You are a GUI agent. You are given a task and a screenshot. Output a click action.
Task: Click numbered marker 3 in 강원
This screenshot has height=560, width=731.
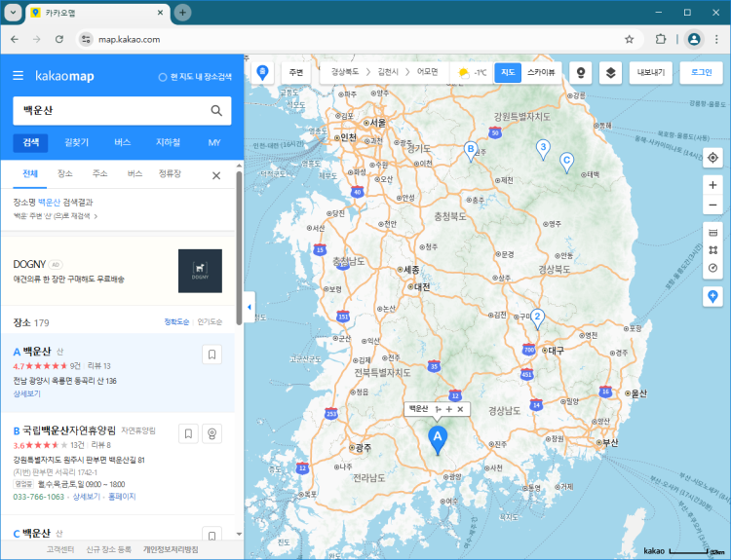(543, 150)
